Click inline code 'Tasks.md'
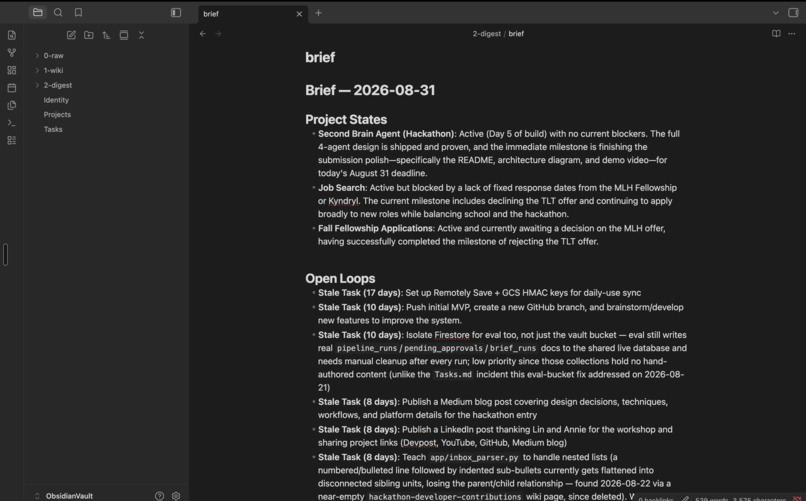The image size is (806, 501). tap(453, 375)
